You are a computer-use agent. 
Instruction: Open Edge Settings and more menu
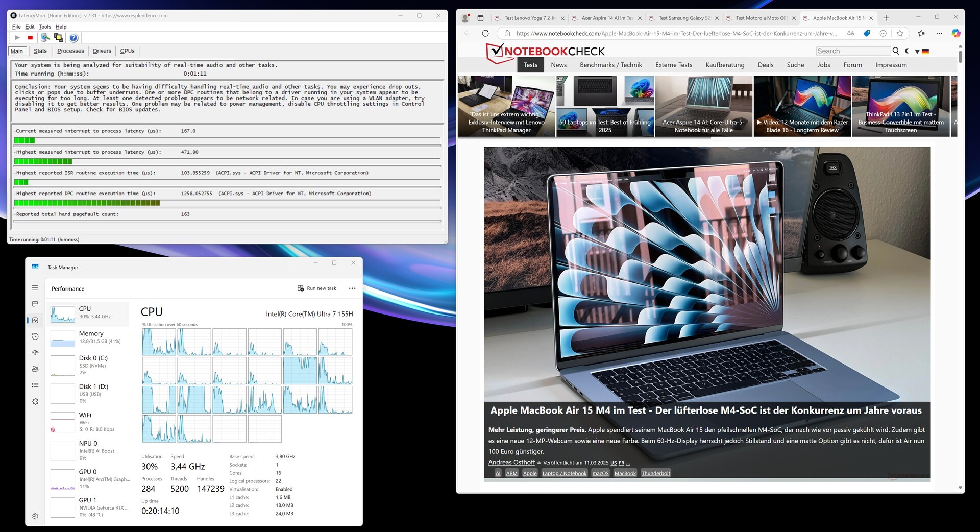tap(939, 33)
